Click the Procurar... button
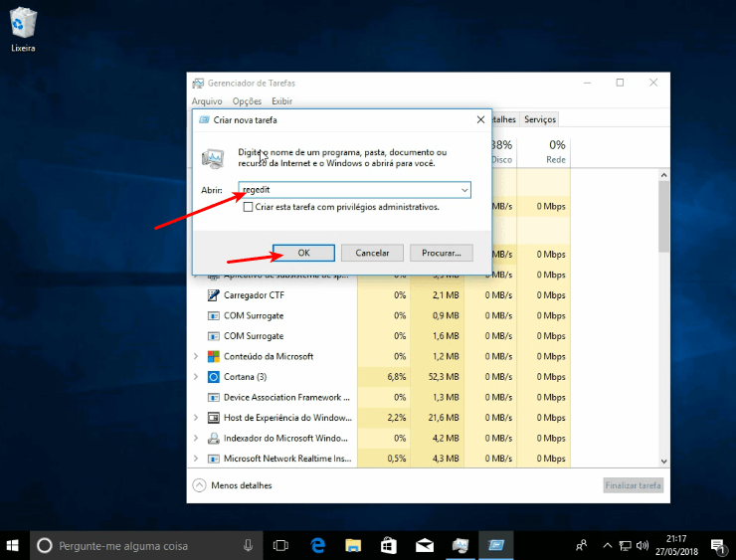The image size is (736, 560). tap(442, 253)
